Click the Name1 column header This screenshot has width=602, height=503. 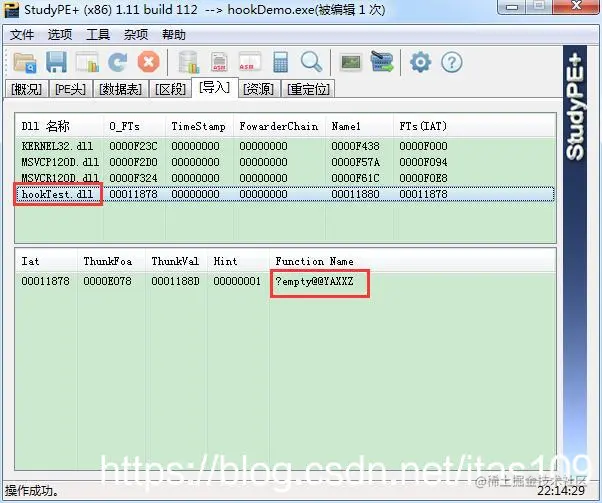pyautogui.click(x=360, y=126)
